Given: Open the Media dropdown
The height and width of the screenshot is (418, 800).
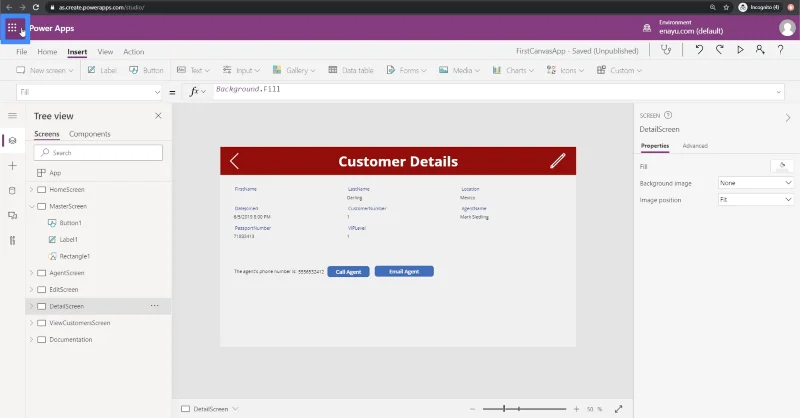Looking at the screenshot, I should click(x=459, y=70).
